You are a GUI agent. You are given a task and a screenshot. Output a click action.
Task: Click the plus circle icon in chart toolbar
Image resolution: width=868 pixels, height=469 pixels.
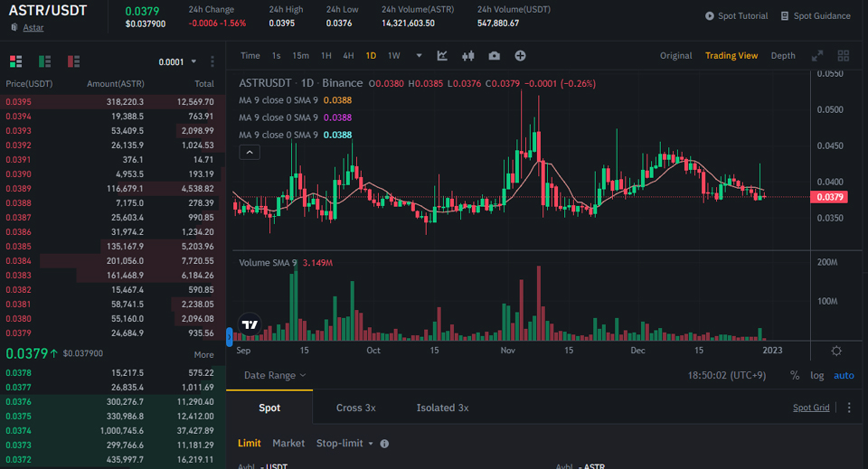coord(520,56)
